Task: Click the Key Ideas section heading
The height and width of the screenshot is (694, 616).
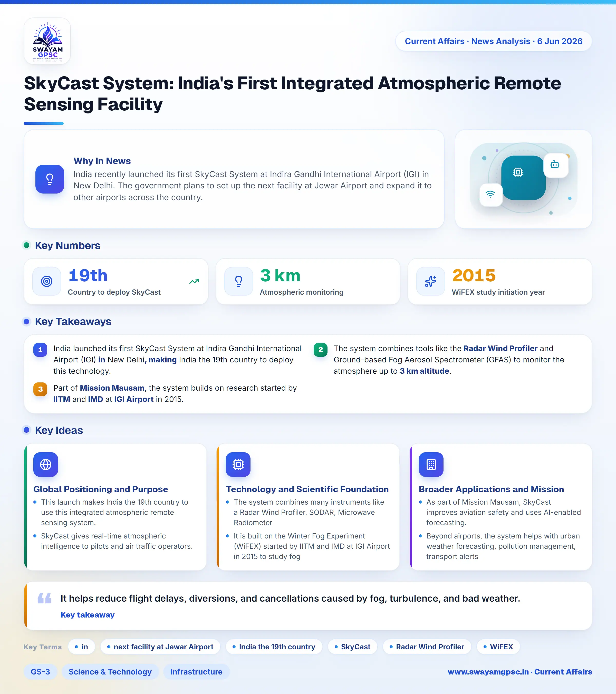Action: [59, 430]
